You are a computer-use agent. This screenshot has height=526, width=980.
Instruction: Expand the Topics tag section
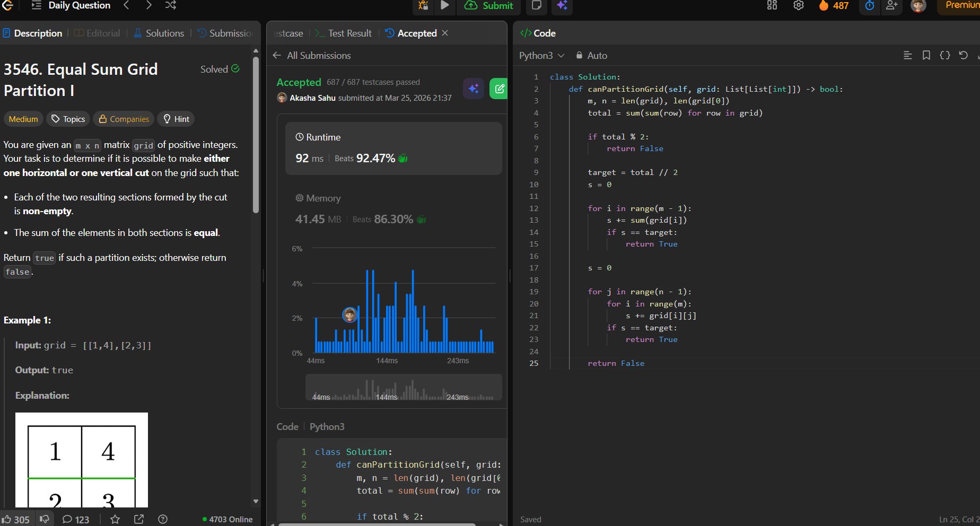[x=68, y=119]
